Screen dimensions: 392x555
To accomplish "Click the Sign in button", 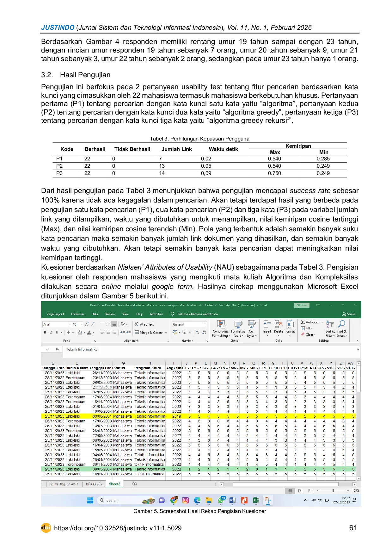I will [x=302, y=305].
